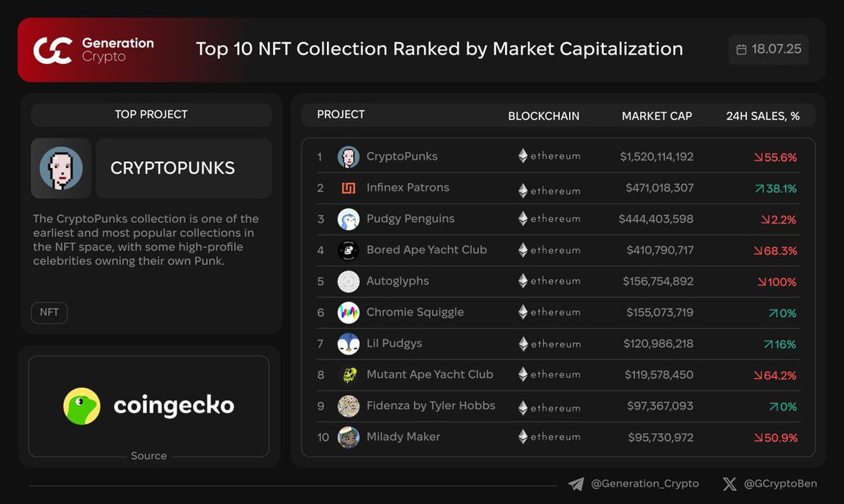Image resolution: width=844 pixels, height=504 pixels.
Task: Click the Ethereum logo in Autoglyphs row
Action: tap(523, 280)
